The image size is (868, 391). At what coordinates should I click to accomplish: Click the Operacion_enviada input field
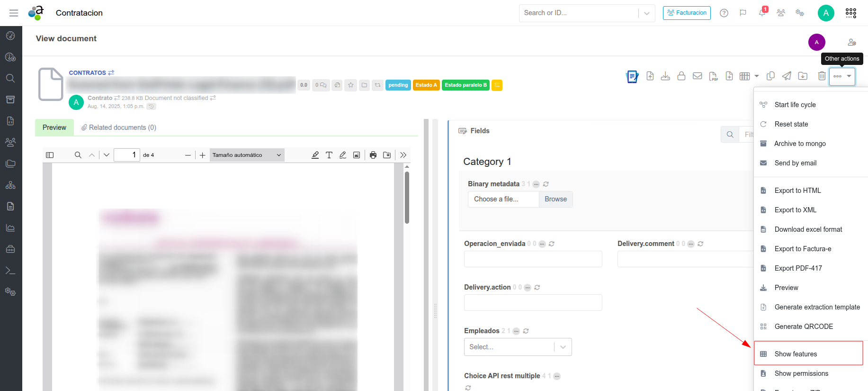(x=533, y=259)
